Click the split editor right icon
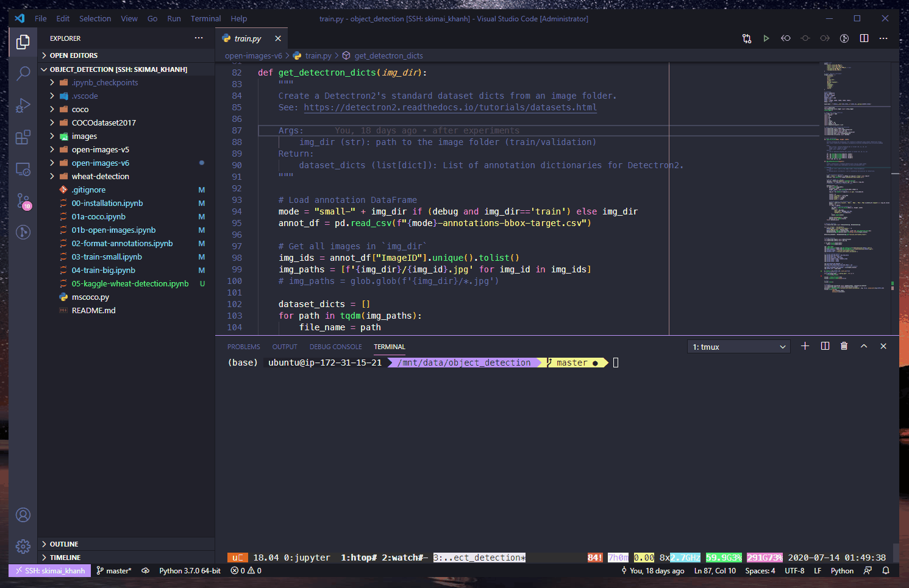The width and height of the screenshot is (909, 588). point(864,38)
